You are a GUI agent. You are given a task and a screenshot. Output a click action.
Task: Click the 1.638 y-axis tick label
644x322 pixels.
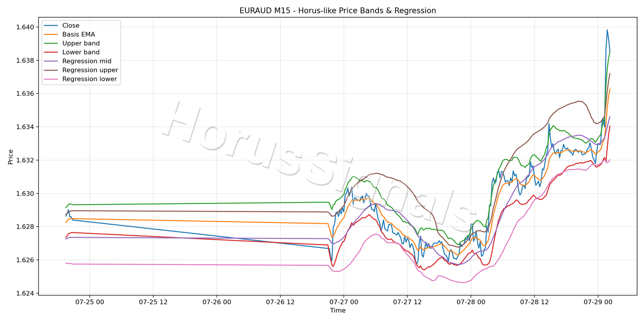tap(25, 60)
